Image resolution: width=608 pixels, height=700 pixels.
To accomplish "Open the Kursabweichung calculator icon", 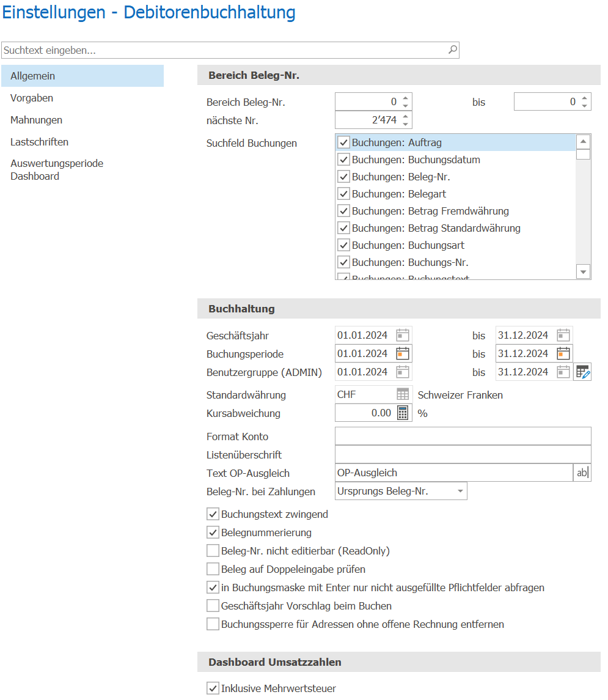I will [x=402, y=413].
